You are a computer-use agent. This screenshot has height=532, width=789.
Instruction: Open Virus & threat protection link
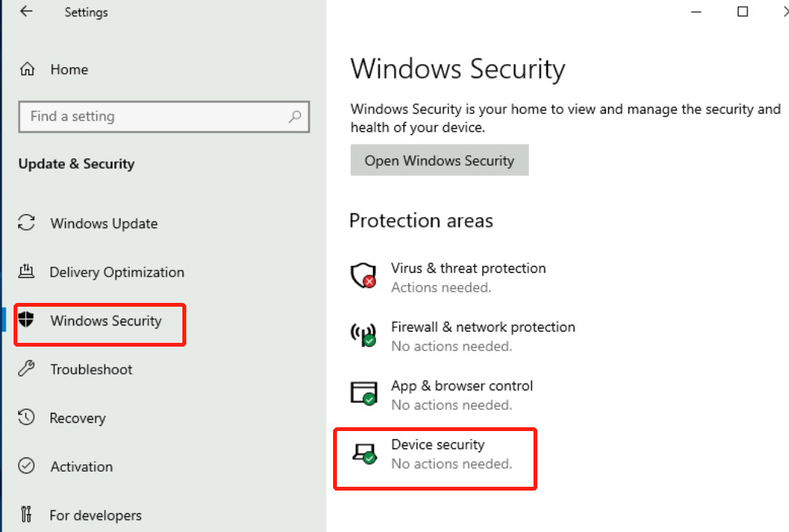pos(468,268)
